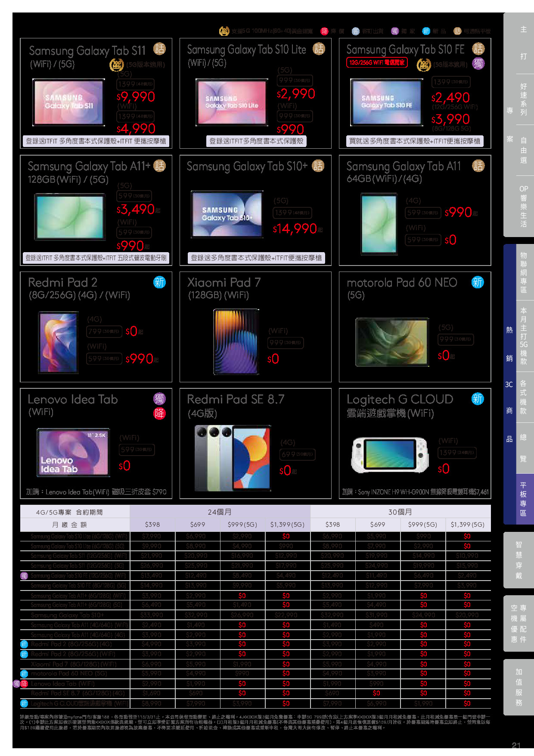The height and width of the screenshot is (756, 534).
Task: Click the 話 badge on Galaxy Tab S10+ card
Action: tap(318, 166)
